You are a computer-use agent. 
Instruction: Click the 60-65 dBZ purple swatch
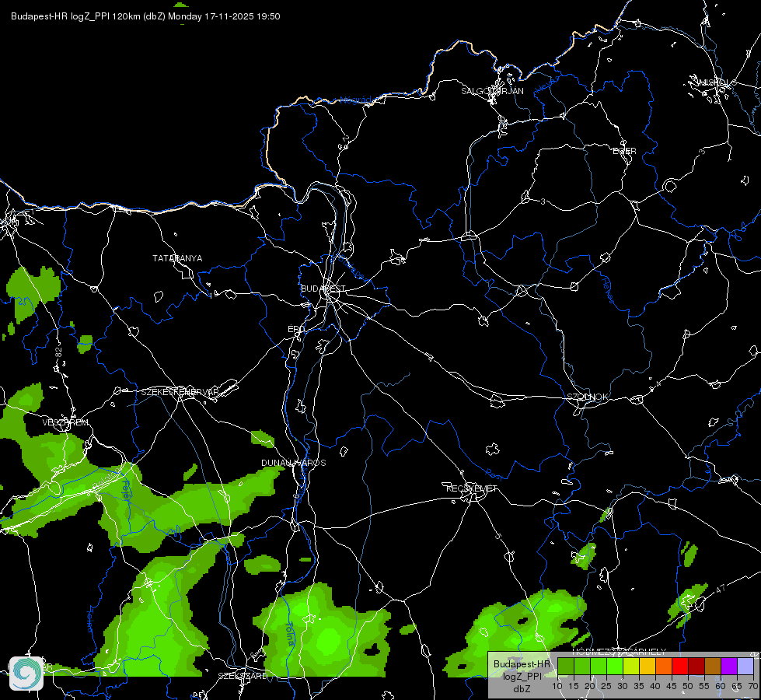728,666
